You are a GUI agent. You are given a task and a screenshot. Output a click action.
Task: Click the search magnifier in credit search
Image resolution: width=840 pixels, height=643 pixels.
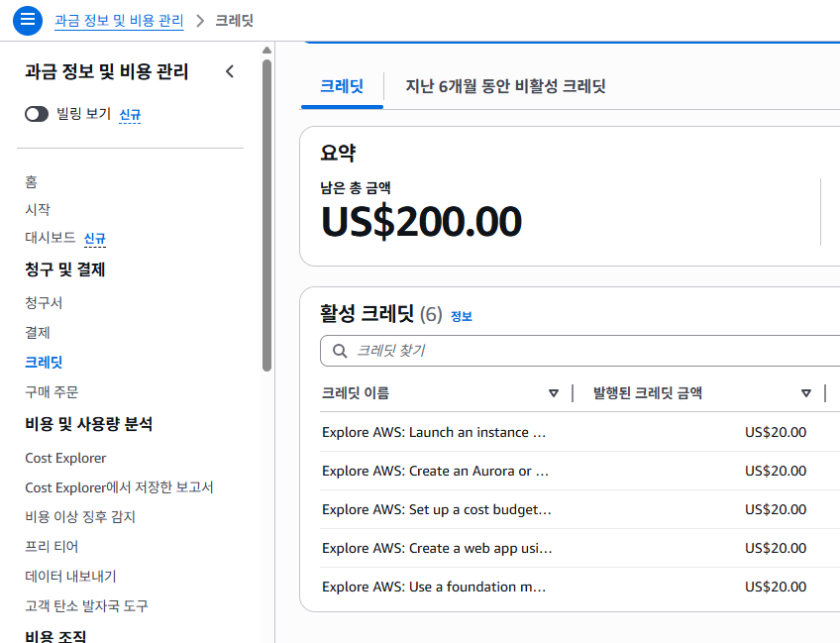click(x=337, y=351)
